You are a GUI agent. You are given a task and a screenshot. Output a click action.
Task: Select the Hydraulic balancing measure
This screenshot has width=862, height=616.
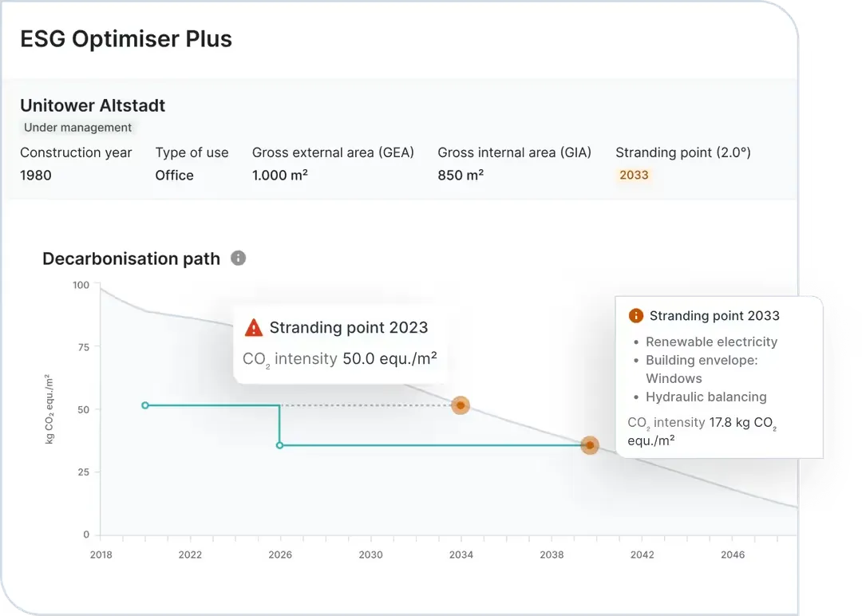point(706,397)
